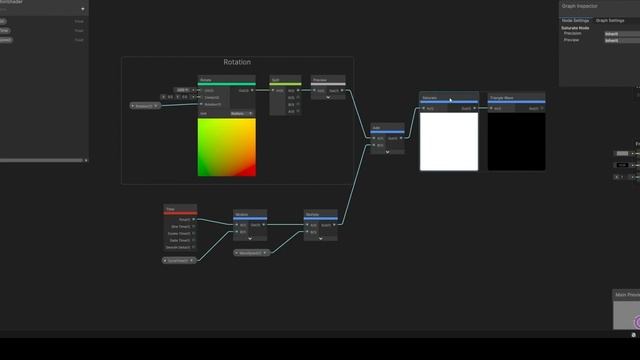Click the In port of Triangle Wave node
This screenshot has width=640, height=360.
coord(491,108)
